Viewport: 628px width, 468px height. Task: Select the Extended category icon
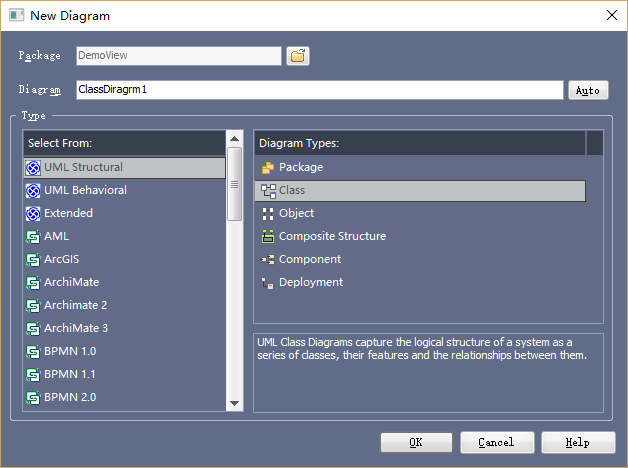point(33,214)
